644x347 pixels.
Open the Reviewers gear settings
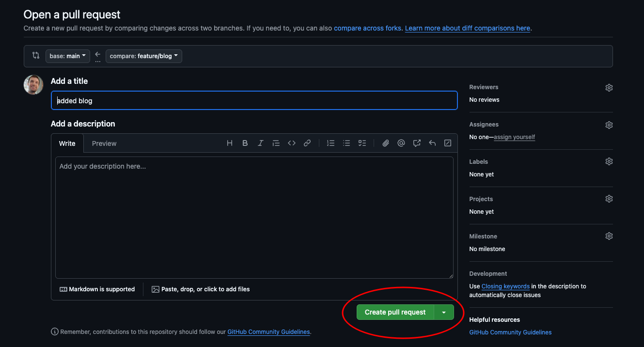[x=609, y=88]
